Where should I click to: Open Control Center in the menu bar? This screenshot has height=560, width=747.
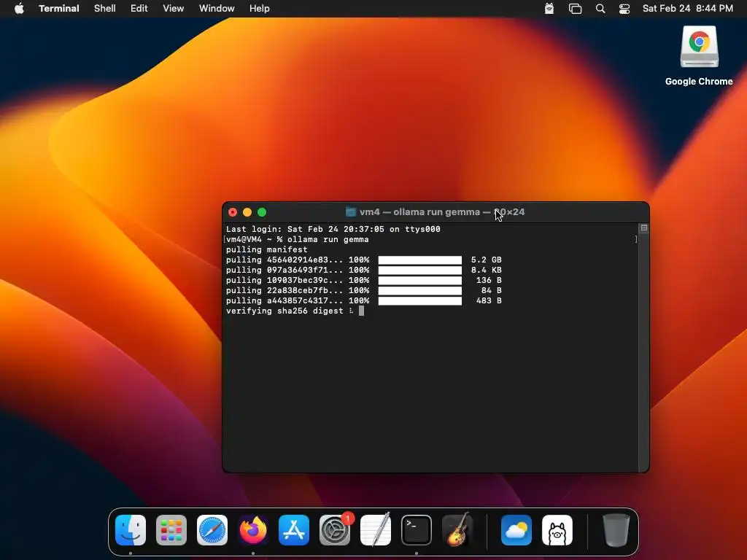(624, 9)
